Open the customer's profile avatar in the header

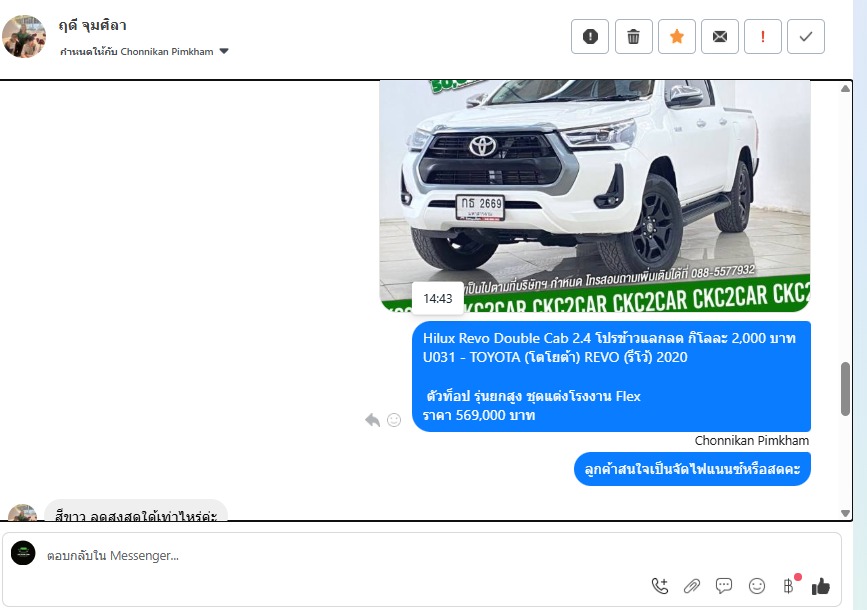click(24, 36)
